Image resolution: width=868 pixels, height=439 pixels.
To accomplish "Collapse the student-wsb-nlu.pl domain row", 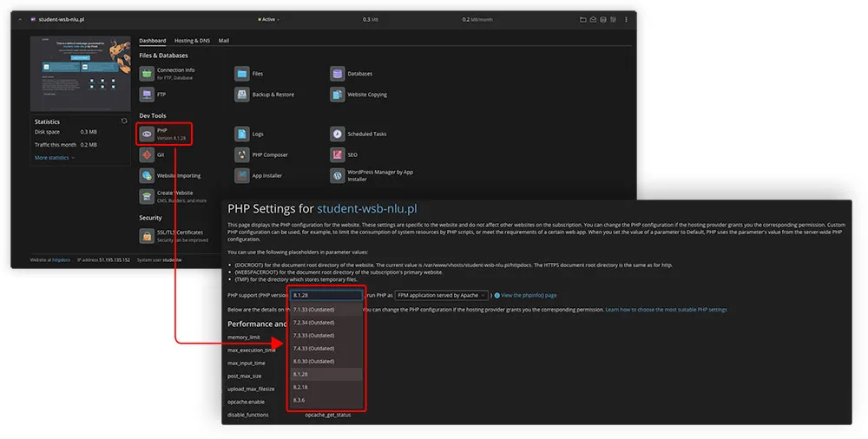I will click(21, 19).
